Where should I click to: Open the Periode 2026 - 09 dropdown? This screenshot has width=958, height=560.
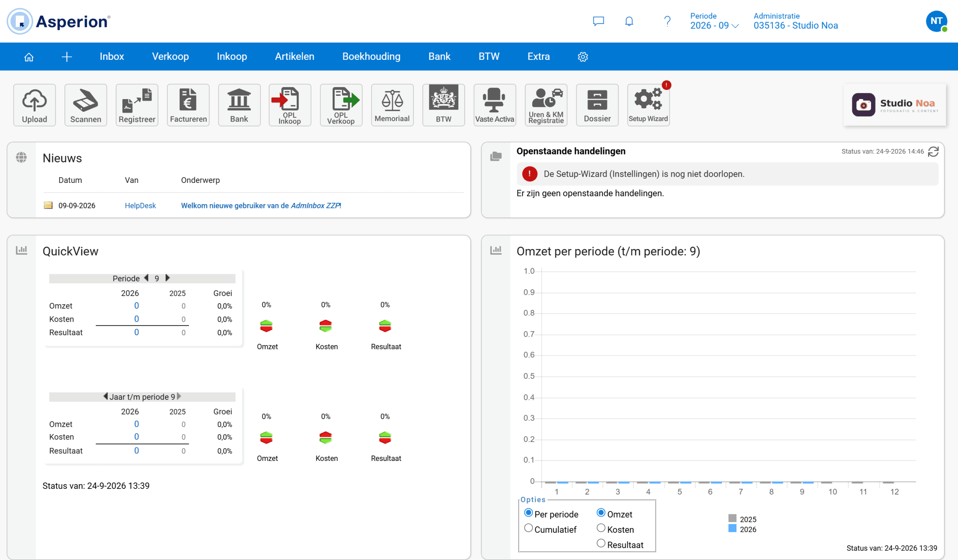(714, 25)
